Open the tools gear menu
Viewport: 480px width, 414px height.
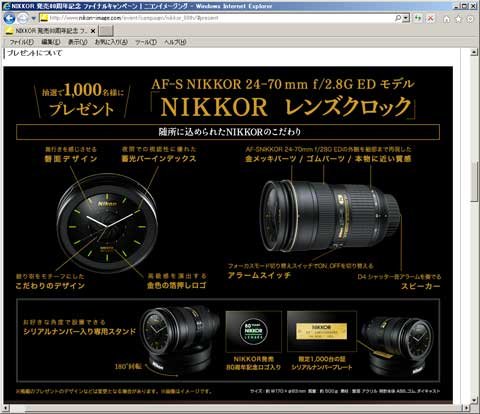coord(470,19)
